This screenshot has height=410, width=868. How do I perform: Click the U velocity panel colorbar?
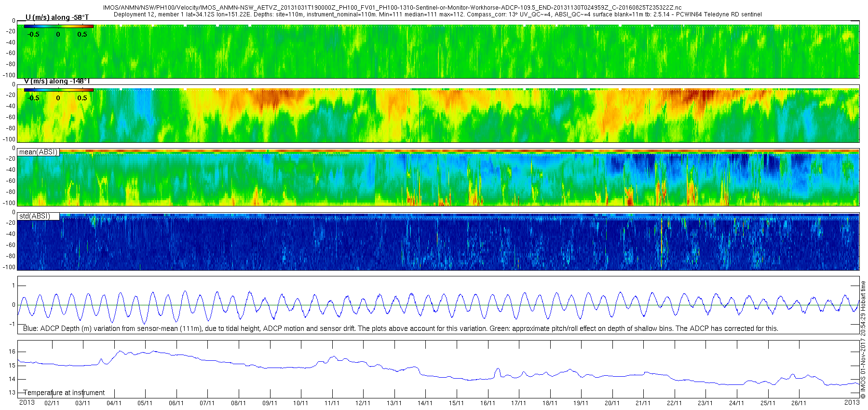59,26
